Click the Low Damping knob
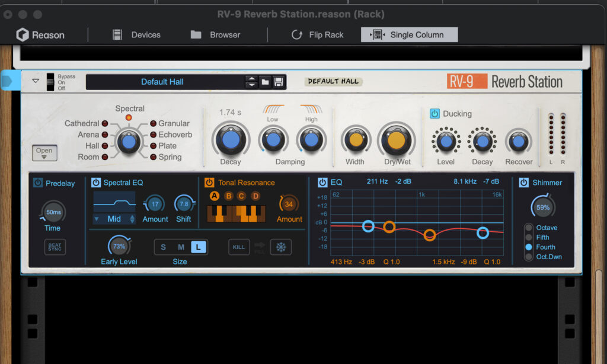 point(273,140)
